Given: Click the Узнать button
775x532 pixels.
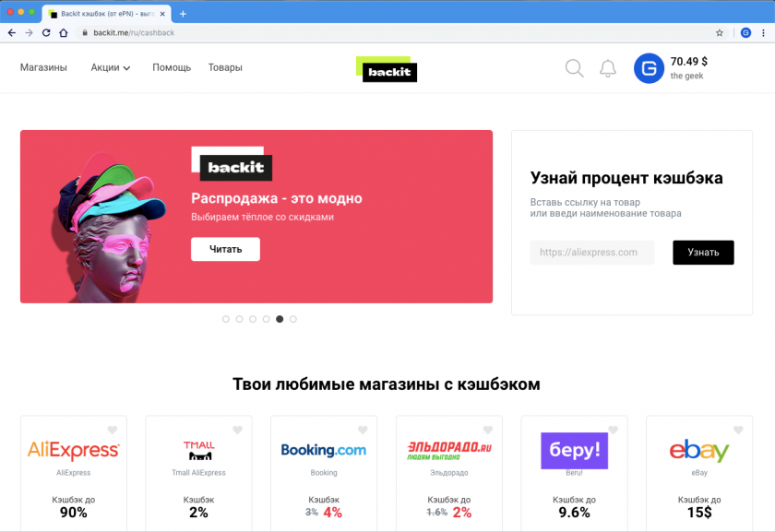Looking at the screenshot, I should pos(703,253).
